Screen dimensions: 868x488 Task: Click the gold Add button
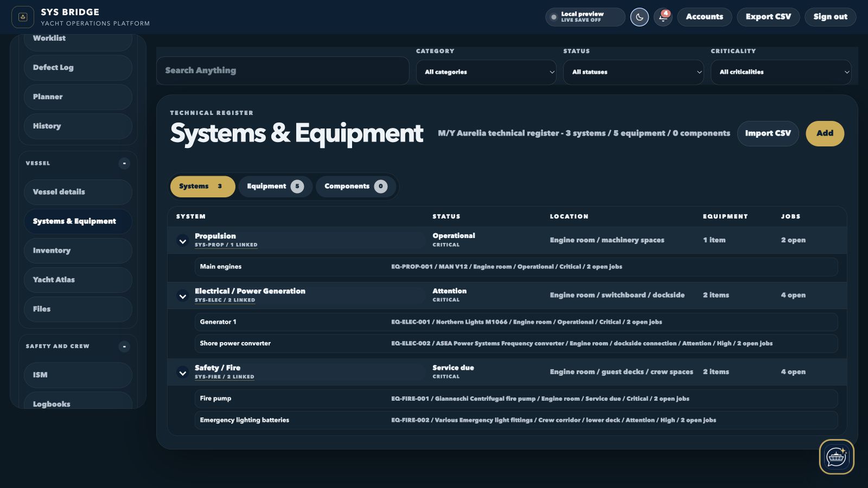coord(825,133)
